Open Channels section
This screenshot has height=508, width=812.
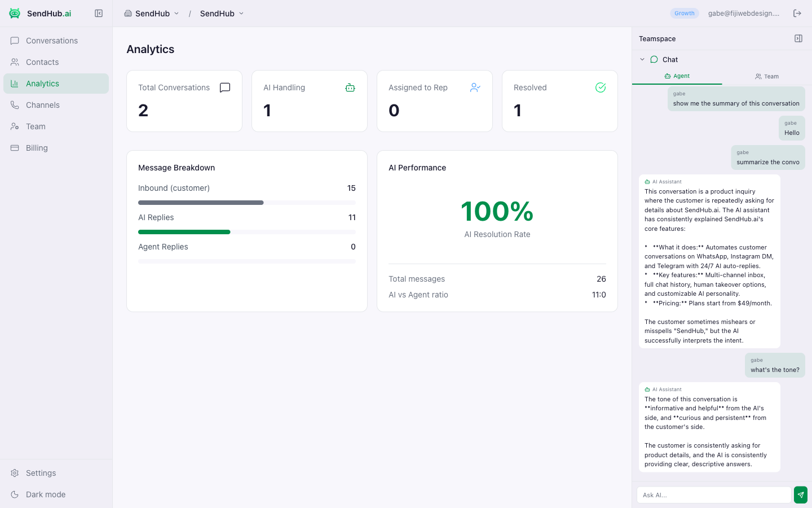[56, 105]
